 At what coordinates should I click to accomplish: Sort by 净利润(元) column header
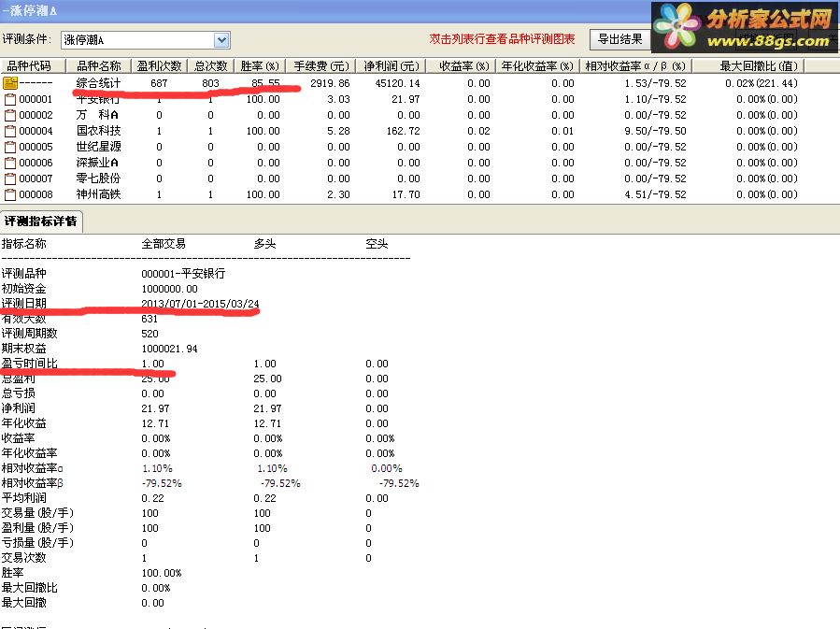point(392,66)
